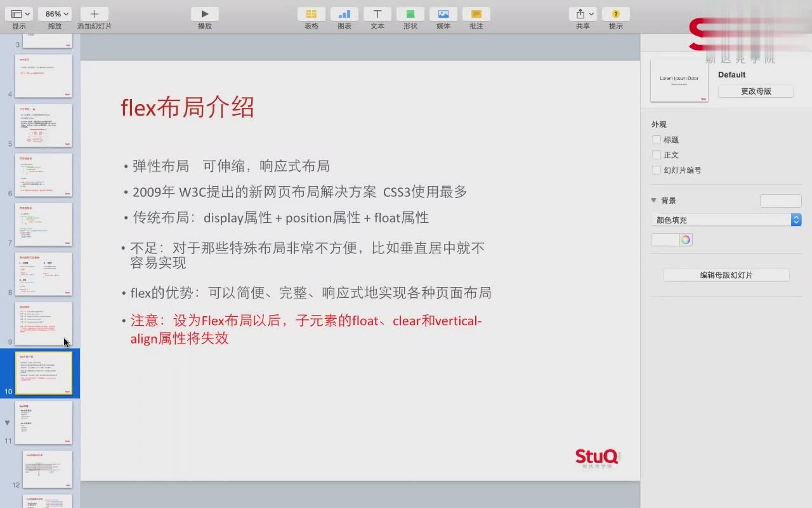The image size is (812, 508).
Task: Click the red 注意 bullet text
Action: (x=306, y=330)
